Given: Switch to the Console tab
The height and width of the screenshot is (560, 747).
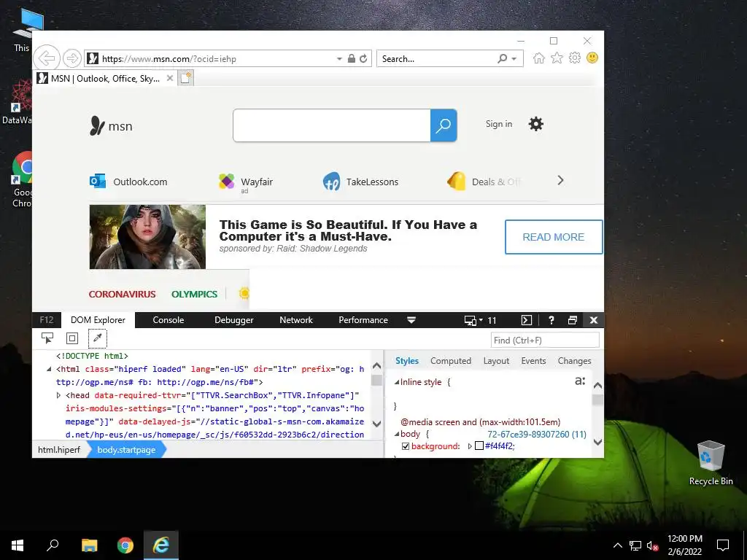Looking at the screenshot, I should coord(169,320).
